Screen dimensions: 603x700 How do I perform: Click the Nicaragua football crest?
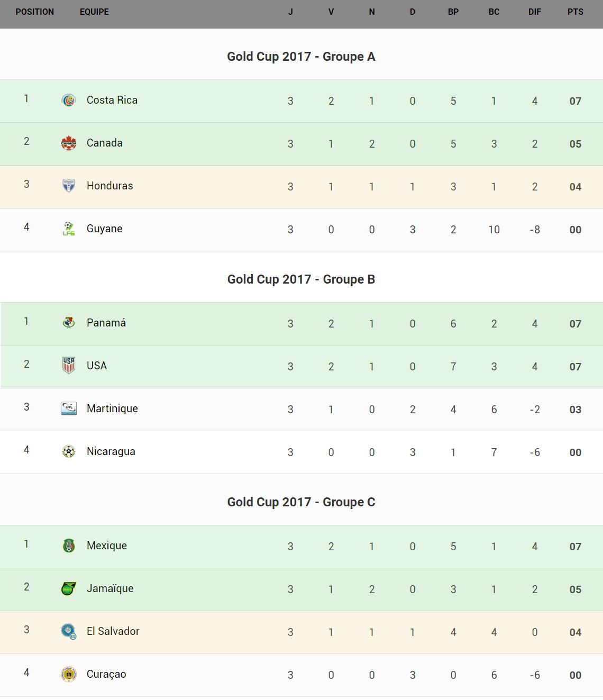(69, 451)
